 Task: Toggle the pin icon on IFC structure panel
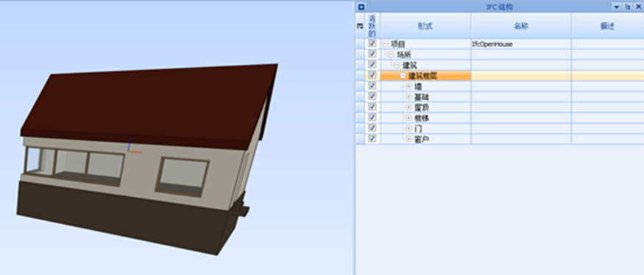pyautogui.click(x=628, y=7)
